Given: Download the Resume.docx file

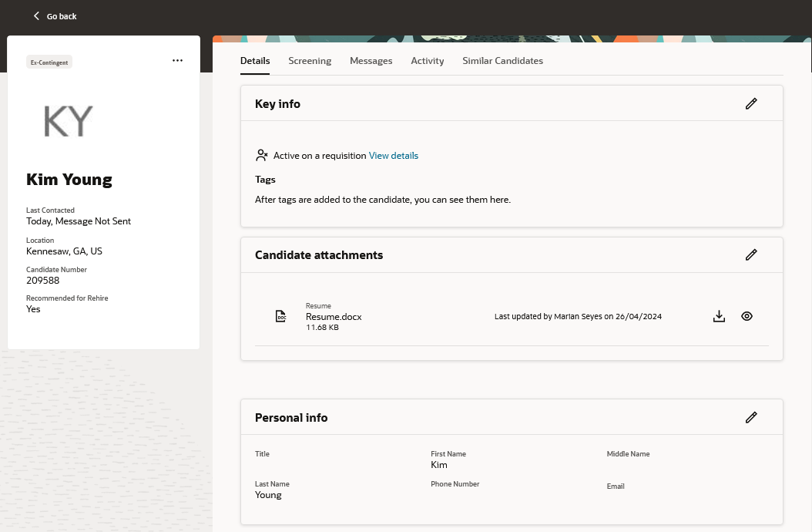Looking at the screenshot, I should pos(719,316).
